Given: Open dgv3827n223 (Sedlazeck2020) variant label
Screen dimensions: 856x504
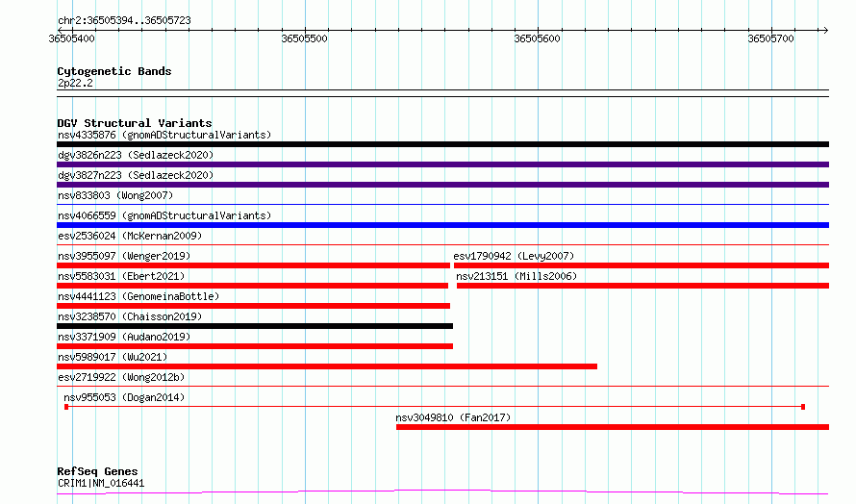Looking at the screenshot, I should click(x=136, y=175).
